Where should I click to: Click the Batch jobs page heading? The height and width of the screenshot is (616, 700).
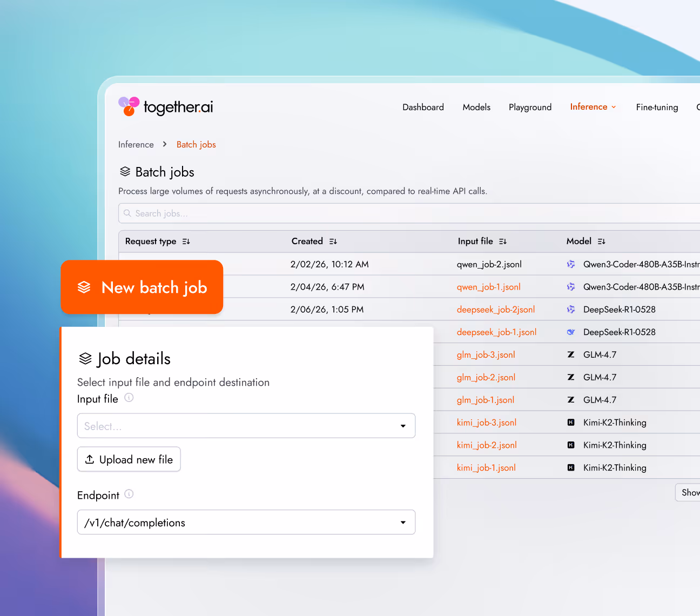165,172
